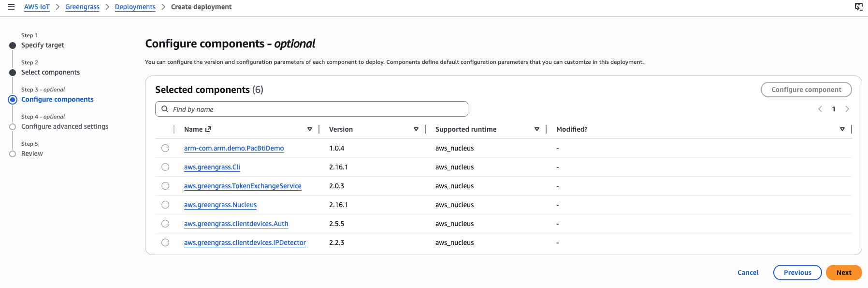Sort by Supported runtime column arrow
Screen dimensions: 868x288
click(537, 129)
